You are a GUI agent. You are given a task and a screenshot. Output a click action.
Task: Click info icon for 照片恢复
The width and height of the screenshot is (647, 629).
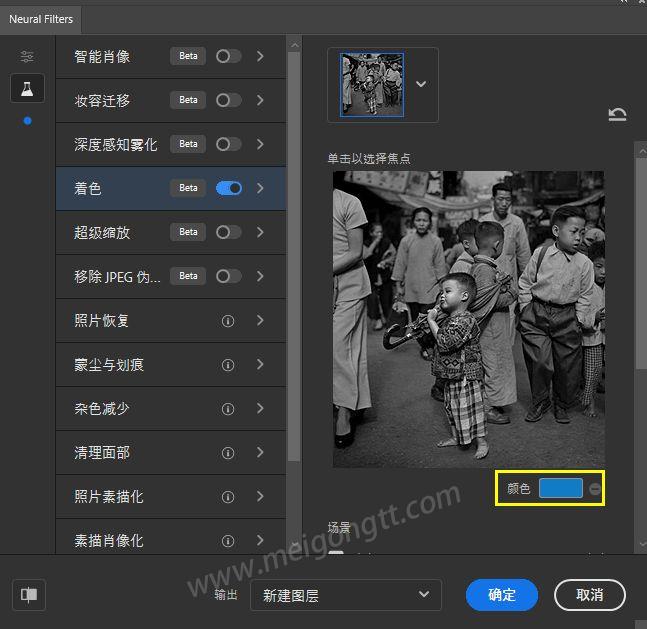pos(228,321)
